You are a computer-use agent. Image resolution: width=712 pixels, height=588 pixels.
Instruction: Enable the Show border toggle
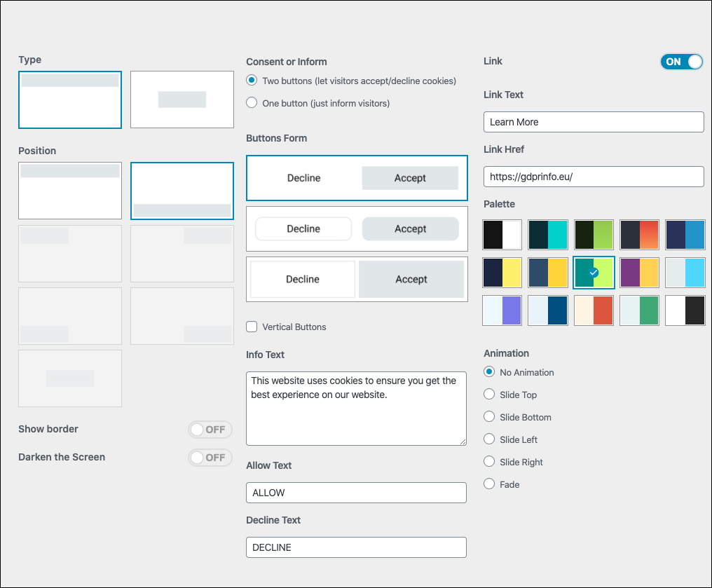[210, 430]
